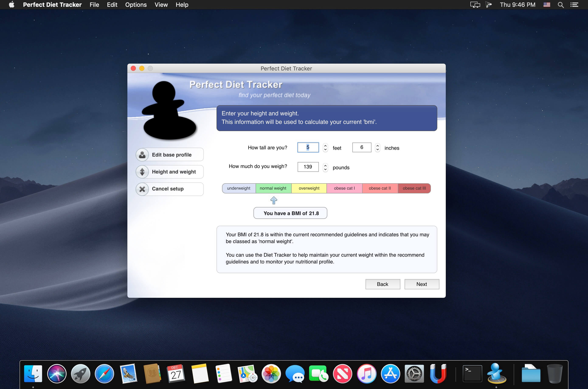The image size is (588, 389).
Task: Increase inches with the stepper up arrow
Action: [377, 146]
